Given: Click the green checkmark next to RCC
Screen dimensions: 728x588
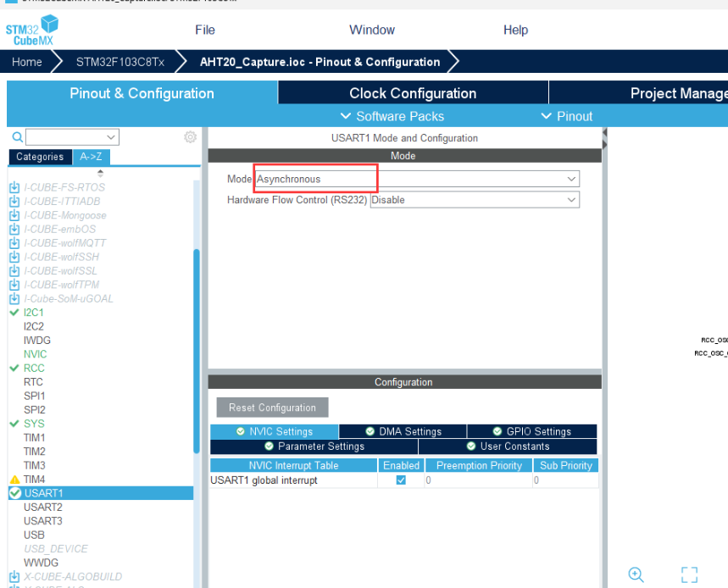Looking at the screenshot, I should tap(14, 368).
